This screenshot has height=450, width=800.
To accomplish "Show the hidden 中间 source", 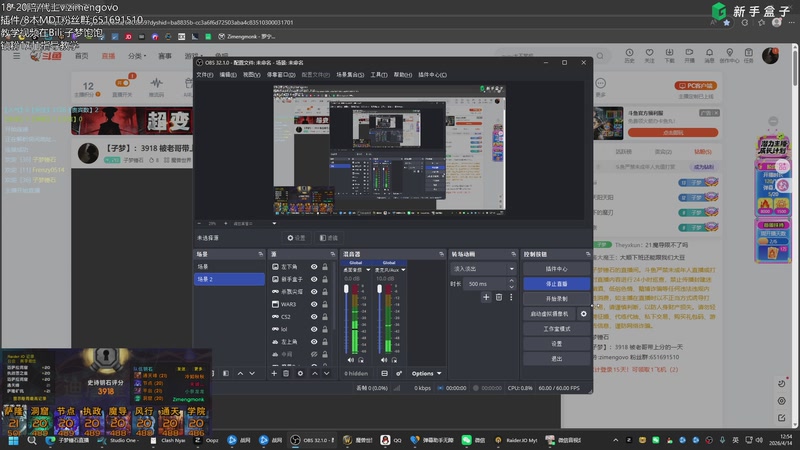I will point(314,354).
